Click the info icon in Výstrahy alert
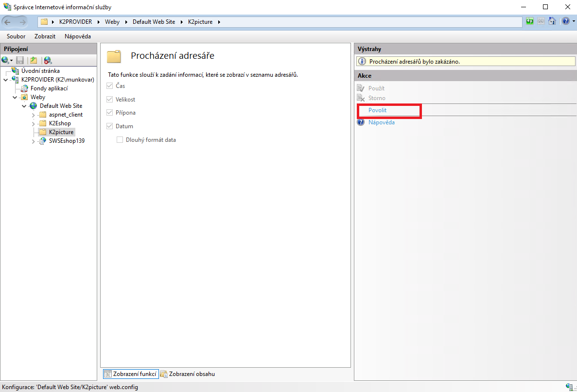This screenshot has height=392, width=577. pos(362,61)
